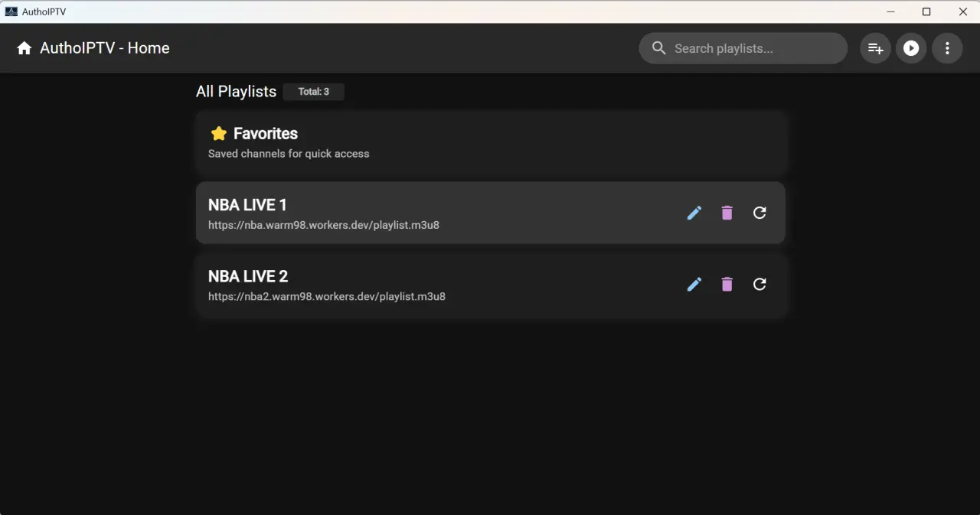Click the nba2.warm98.workers.dev playlist URL
Viewport: 980px width, 515px height.
pos(327,296)
